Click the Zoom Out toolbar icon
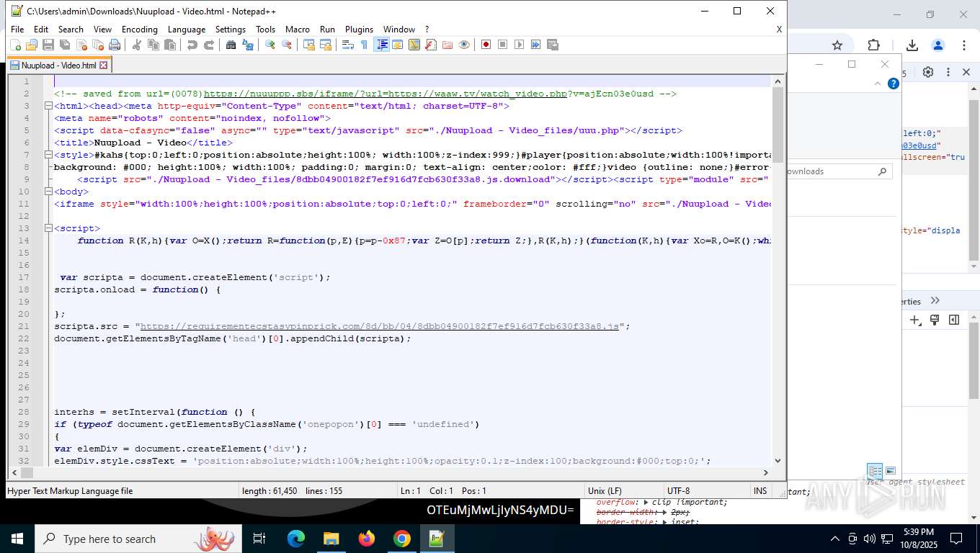 [x=287, y=45]
